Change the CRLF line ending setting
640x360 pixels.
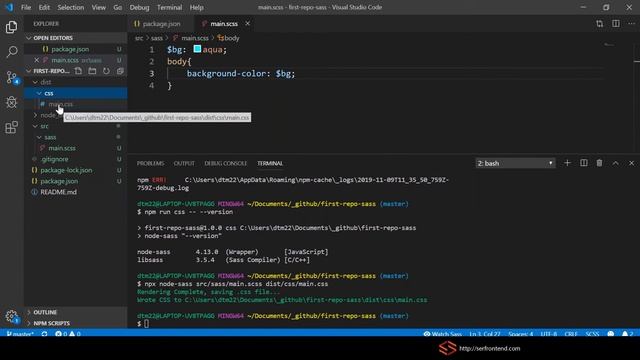(571, 334)
